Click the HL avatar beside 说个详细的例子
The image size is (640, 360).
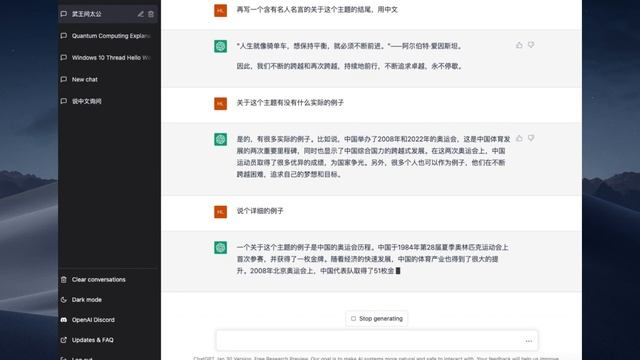click(x=220, y=211)
